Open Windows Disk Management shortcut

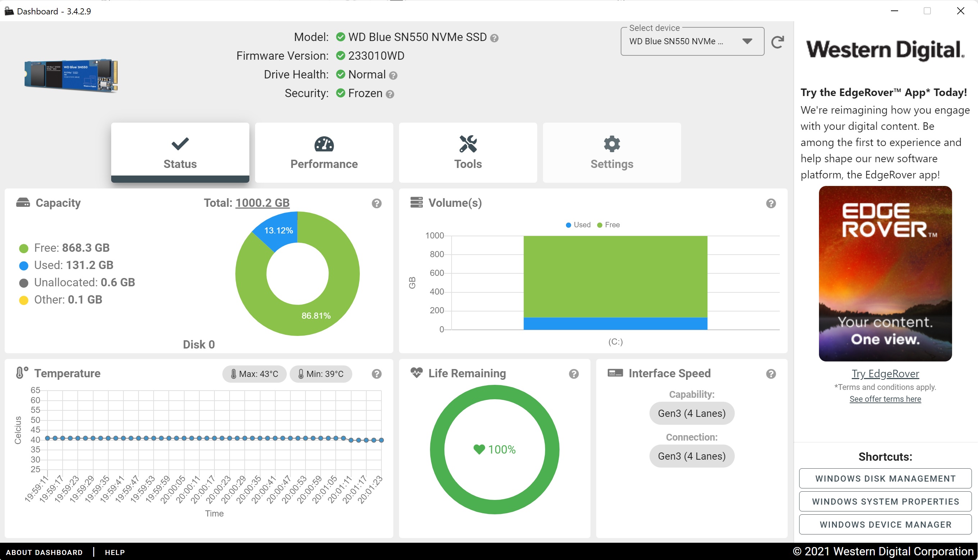pos(885,478)
